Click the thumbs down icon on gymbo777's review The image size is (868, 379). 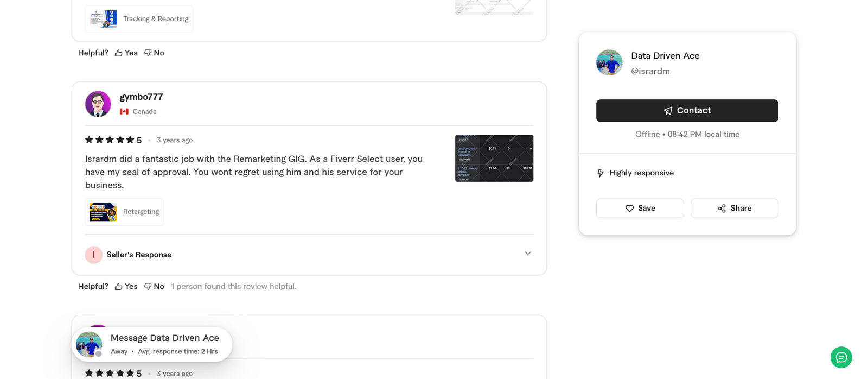[147, 286]
